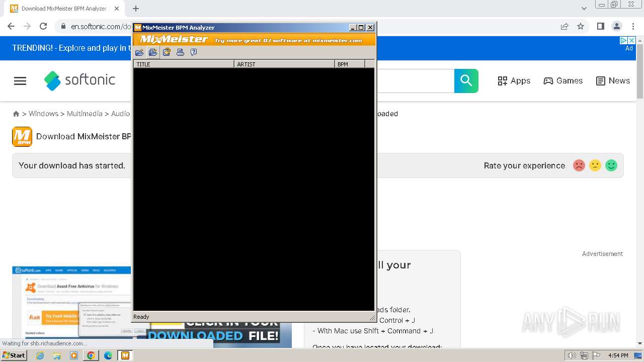This screenshot has height=362, width=644.
Task: Click the page vertical scrollbar thumb
Action: coord(640,70)
